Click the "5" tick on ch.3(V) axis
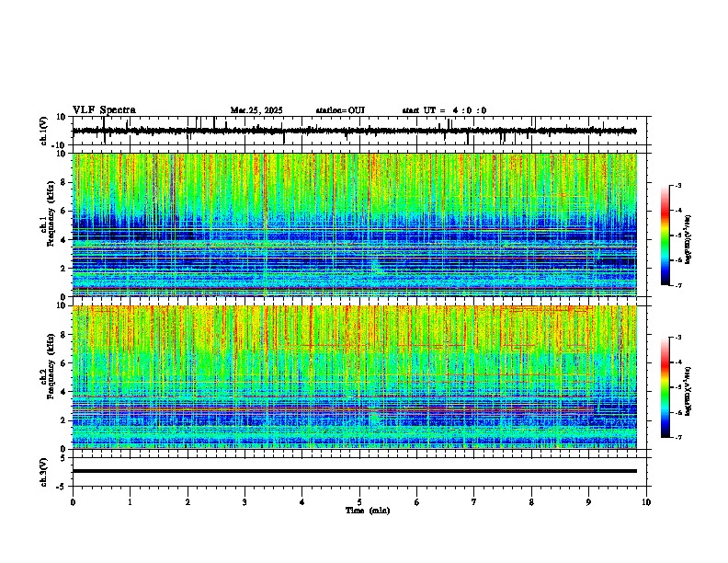728x563 pixels. pyautogui.click(x=64, y=458)
